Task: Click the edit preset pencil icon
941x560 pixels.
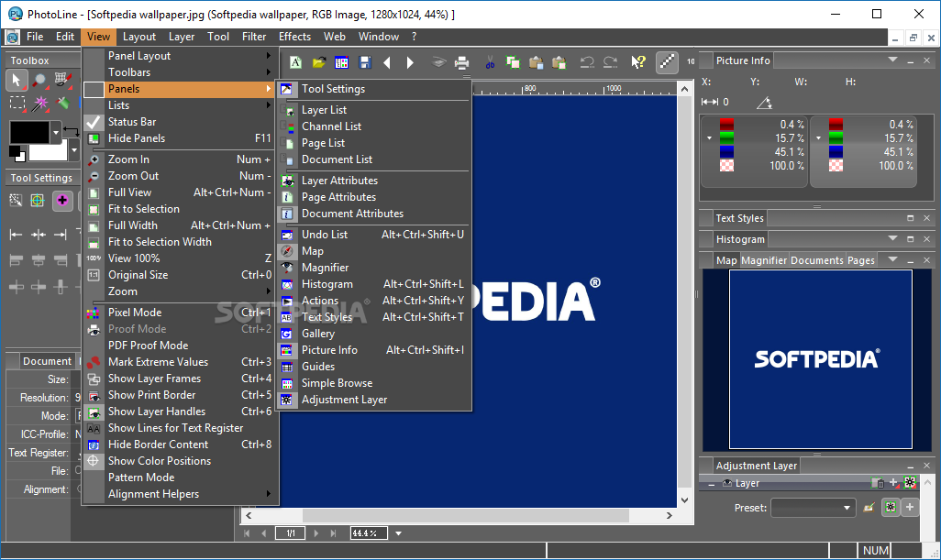Action: pyautogui.click(x=869, y=508)
